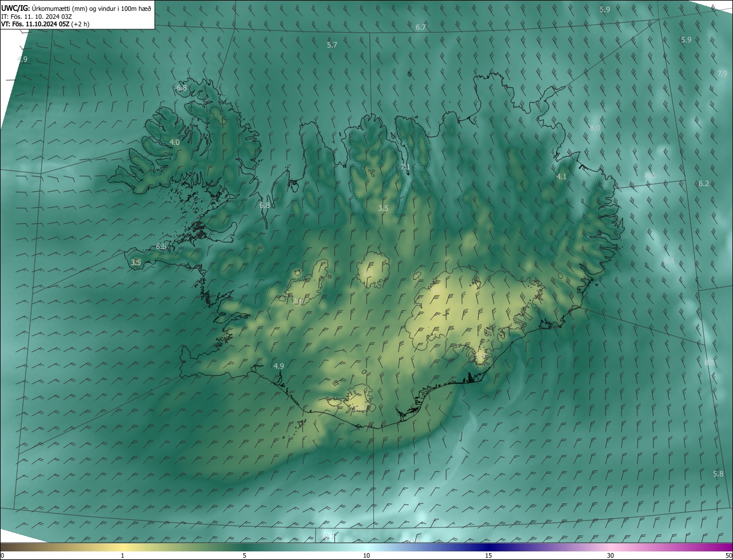Image resolution: width=733 pixels, height=560 pixels.
Task: Click the 4.0 value in the Westfjords
Action: [x=175, y=142]
